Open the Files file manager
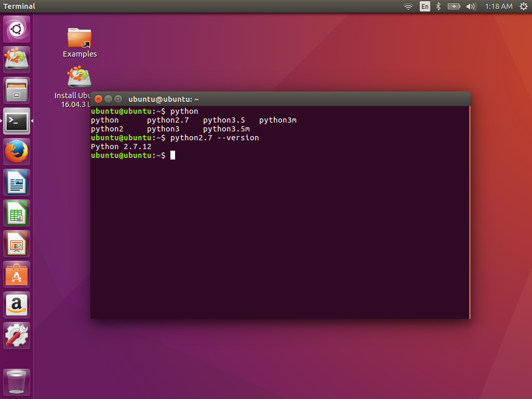532x399 pixels. coord(16,90)
